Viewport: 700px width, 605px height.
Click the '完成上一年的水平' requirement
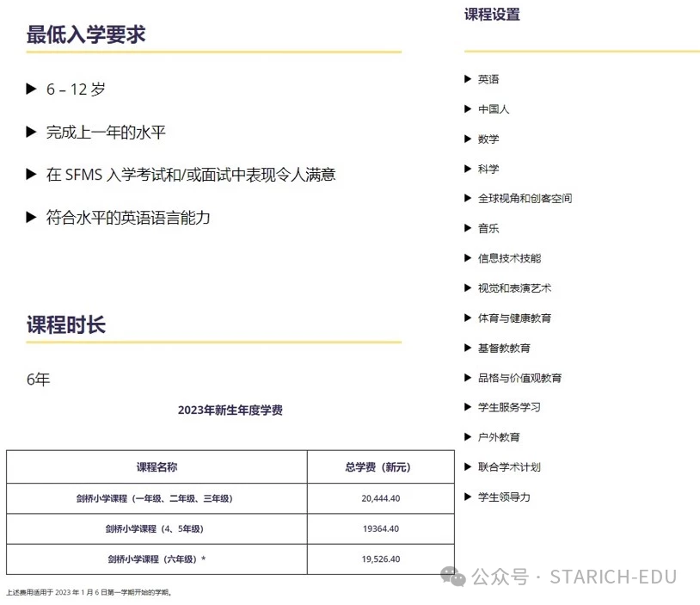pos(106,132)
